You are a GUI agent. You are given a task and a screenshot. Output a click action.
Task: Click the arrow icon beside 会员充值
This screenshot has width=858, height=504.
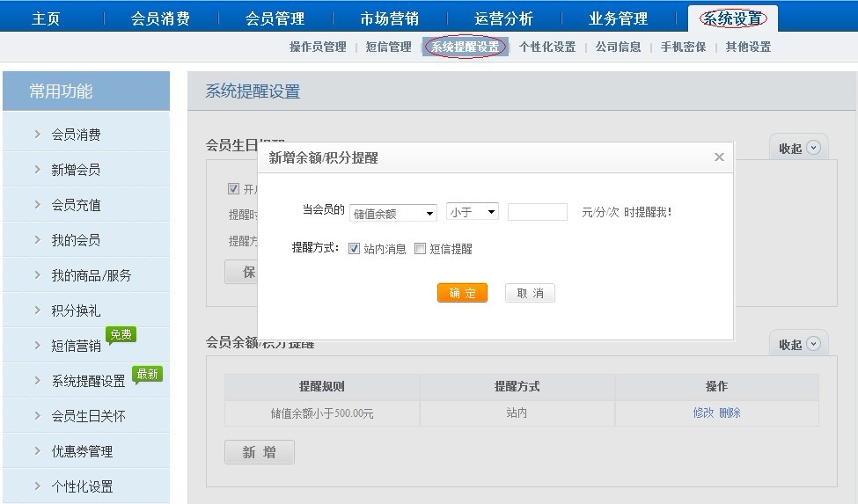click(x=38, y=205)
